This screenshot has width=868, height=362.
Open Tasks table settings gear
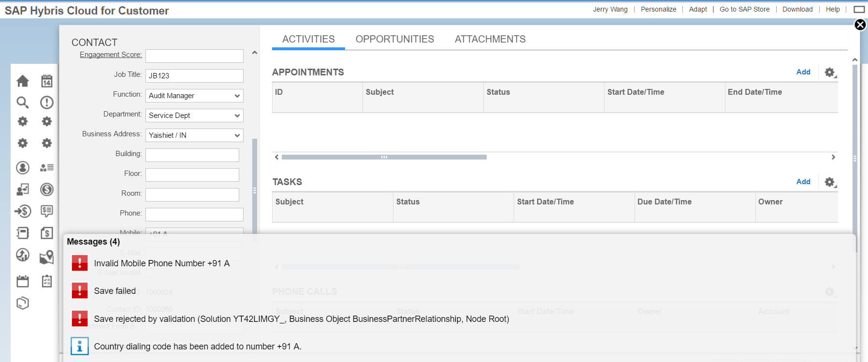tap(830, 182)
